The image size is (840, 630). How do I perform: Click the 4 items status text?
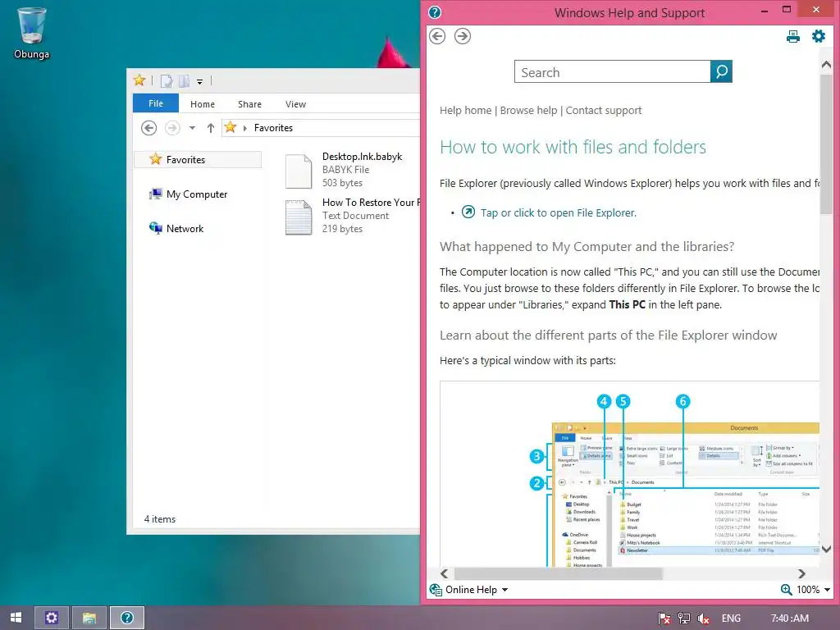pyautogui.click(x=160, y=519)
